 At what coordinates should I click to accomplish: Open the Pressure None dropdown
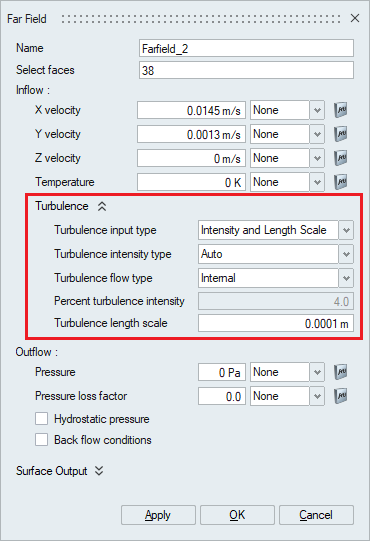pos(317,372)
